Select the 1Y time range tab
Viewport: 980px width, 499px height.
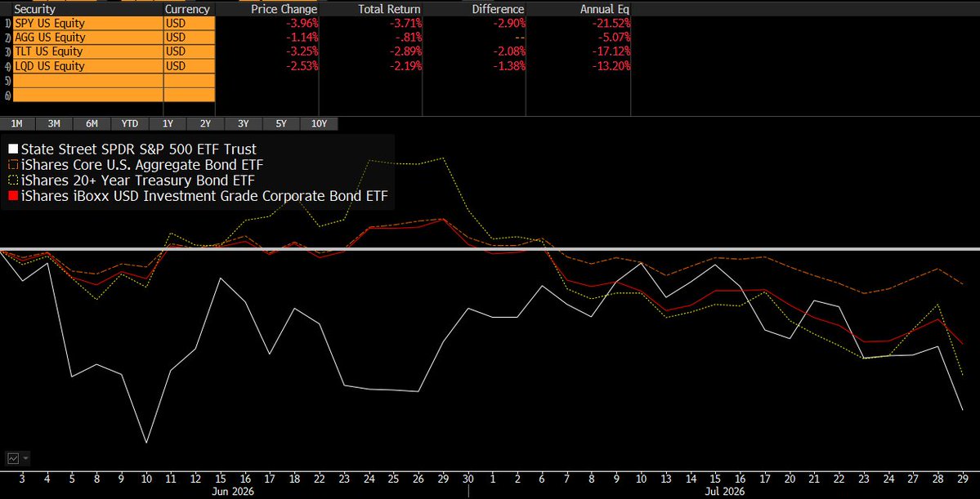(x=168, y=123)
